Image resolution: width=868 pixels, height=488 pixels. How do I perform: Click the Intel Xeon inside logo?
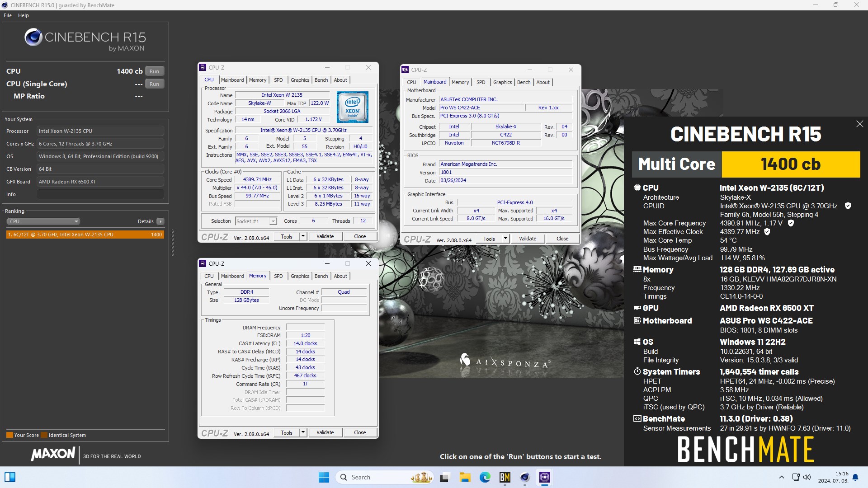point(353,107)
